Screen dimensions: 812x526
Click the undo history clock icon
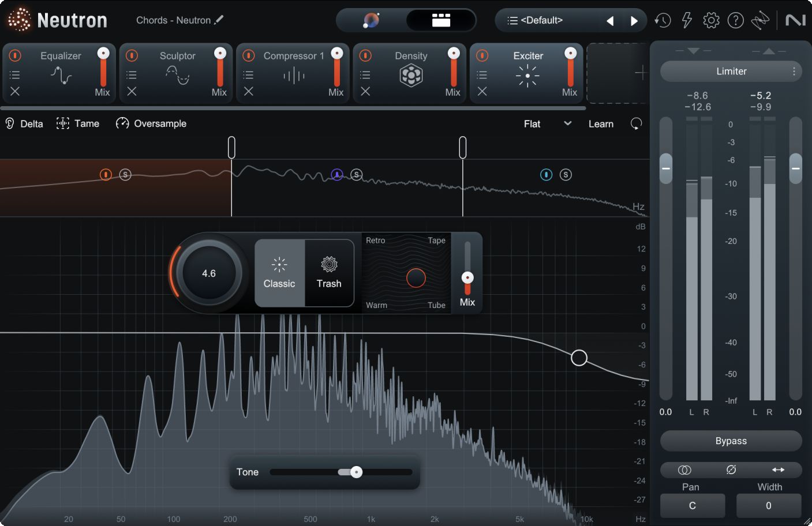pos(663,20)
